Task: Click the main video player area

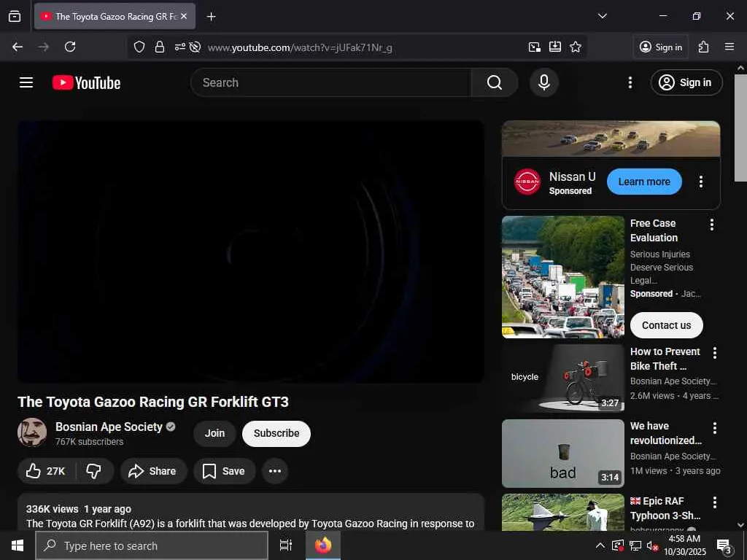Action: [251, 252]
